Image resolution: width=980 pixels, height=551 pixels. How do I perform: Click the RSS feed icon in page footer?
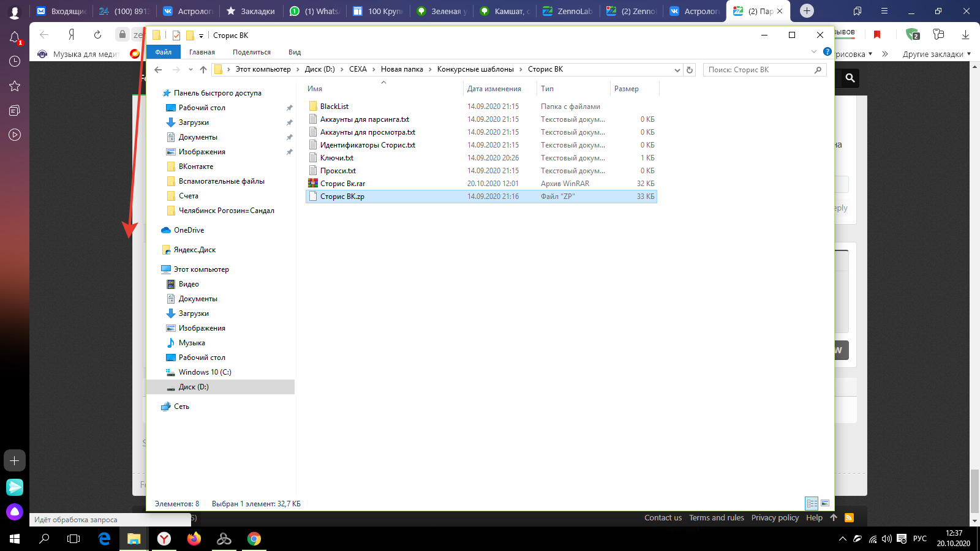(849, 518)
